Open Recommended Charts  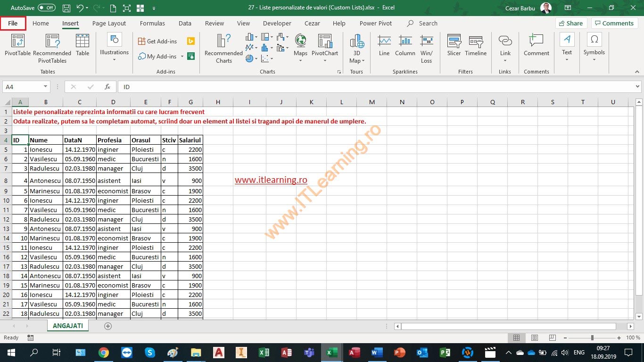pyautogui.click(x=223, y=49)
